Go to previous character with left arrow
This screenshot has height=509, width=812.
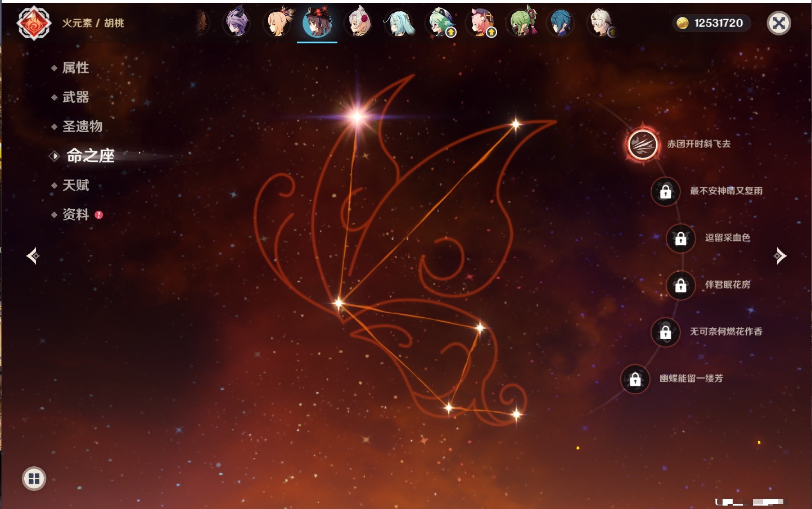[33, 256]
